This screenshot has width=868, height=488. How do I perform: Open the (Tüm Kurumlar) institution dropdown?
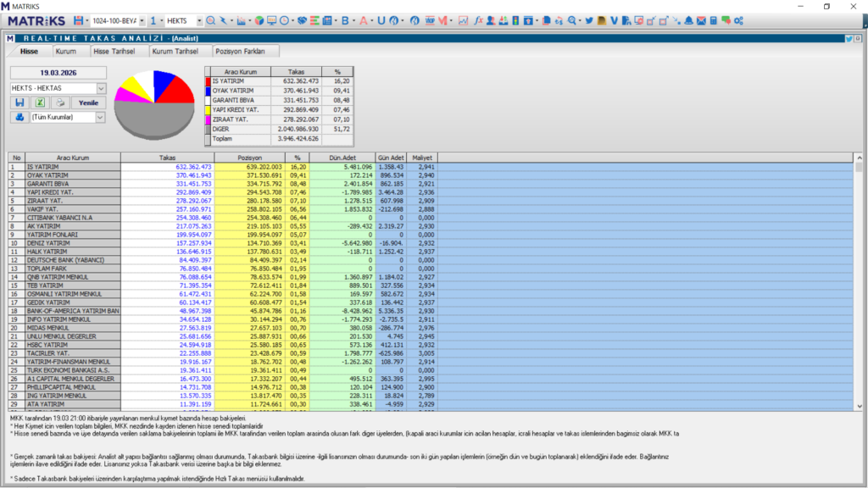[100, 117]
